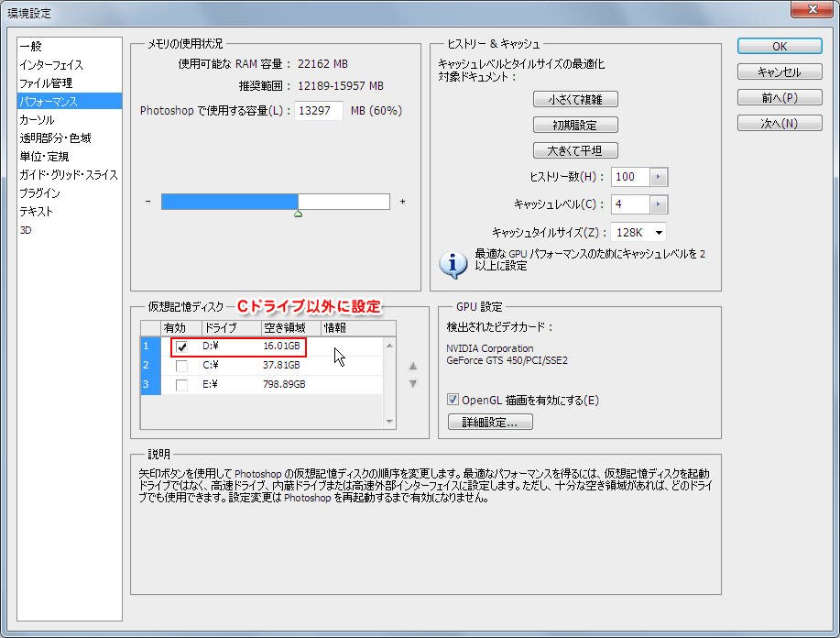Go to previous page with 前へ(P)
Image resolution: width=840 pixels, height=638 pixels.
(x=780, y=97)
